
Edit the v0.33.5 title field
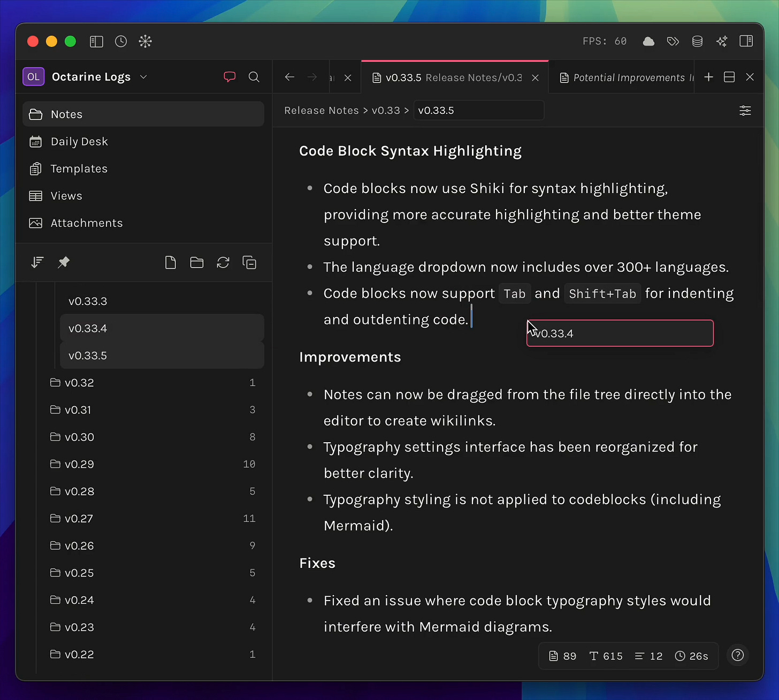click(479, 111)
